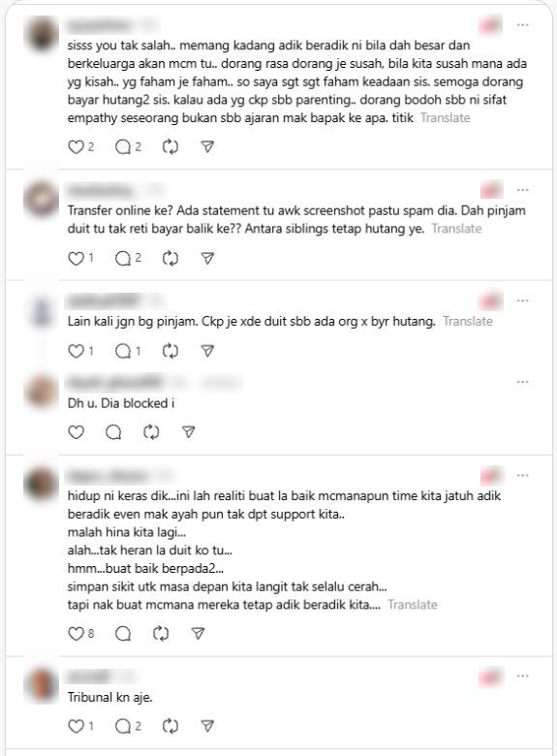Share the 'Tribunal kn aje.' comment
This screenshot has width=557, height=756.
coord(207,726)
